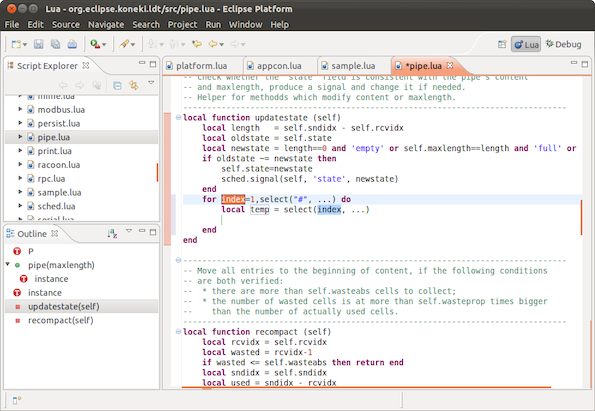The image size is (595, 411).
Task: Fold the recompact function in editor
Action: click(x=178, y=332)
